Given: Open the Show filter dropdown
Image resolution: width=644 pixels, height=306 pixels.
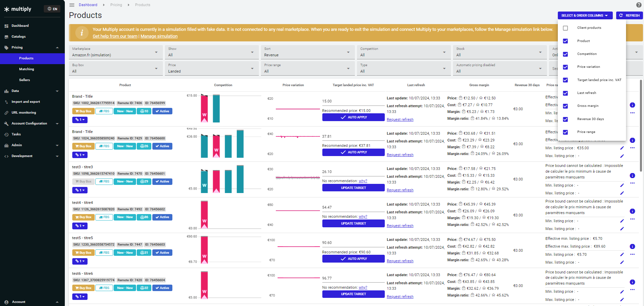Looking at the screenshot, I should tap(212, 52).
